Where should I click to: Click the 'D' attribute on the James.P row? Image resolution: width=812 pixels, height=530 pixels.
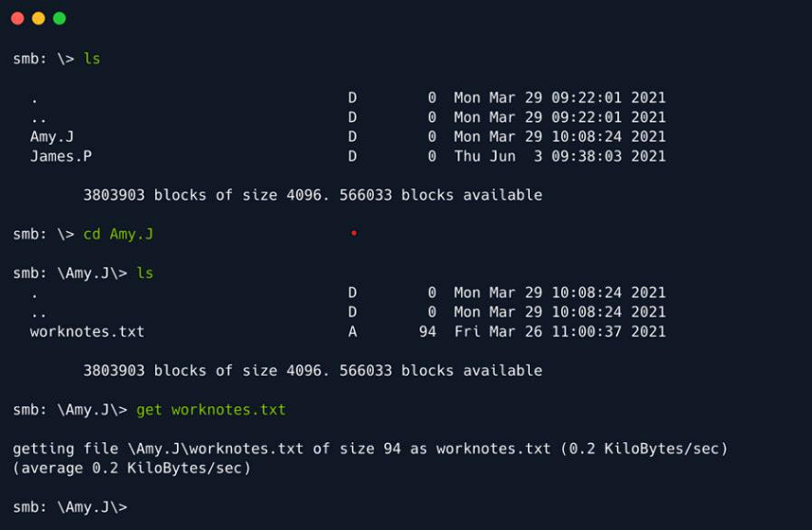(x=352, y=156)
